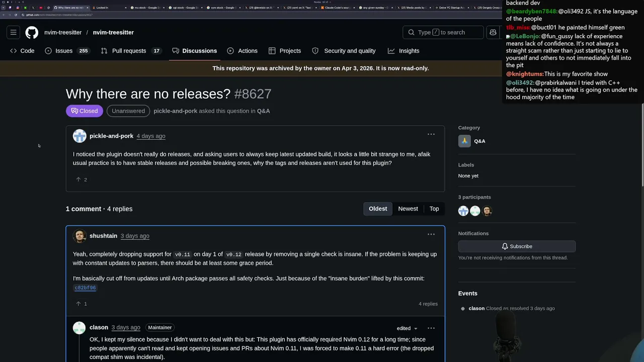The width and height of the screenshot is (644, 362).
Task: Open the Q&A link in the question header
Action: (x=264, y=111)
